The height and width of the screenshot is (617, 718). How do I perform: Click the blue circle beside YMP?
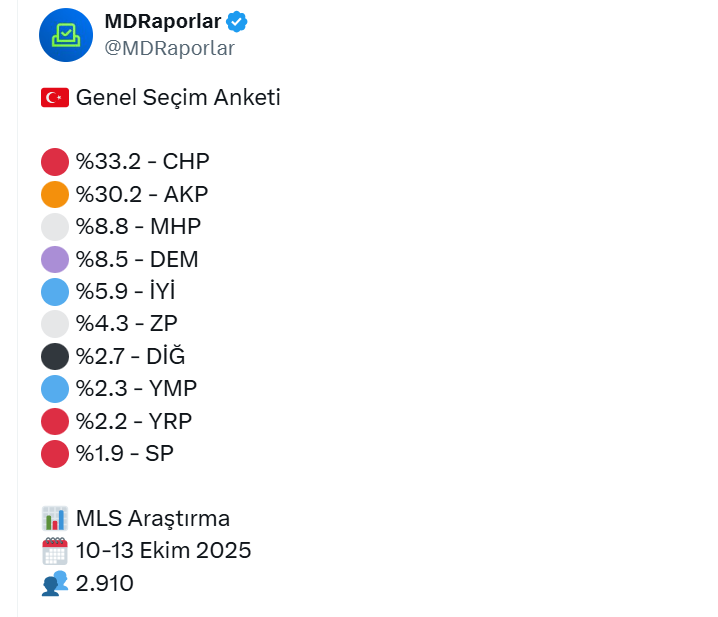(55, 389)
